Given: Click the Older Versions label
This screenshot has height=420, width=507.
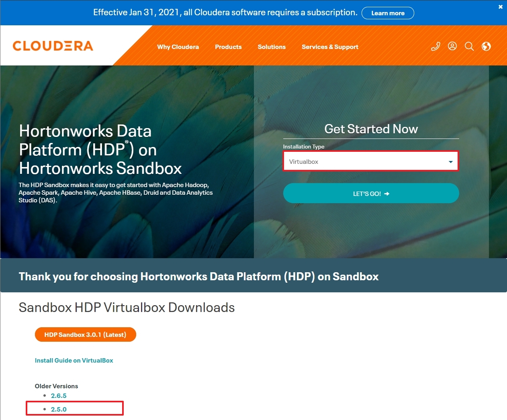Looking at the screenshot, I should pos(57,386).
